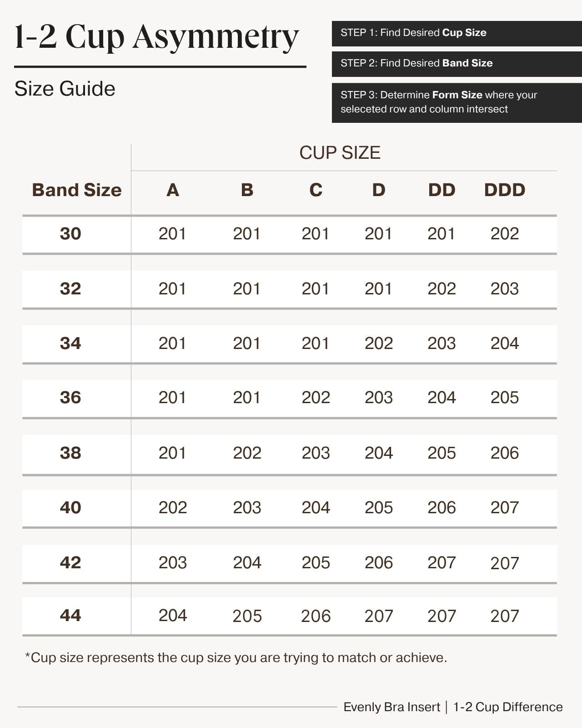Select the DD cup size column header
Viewport: 582px width, 728px height.
pos(442,190)
